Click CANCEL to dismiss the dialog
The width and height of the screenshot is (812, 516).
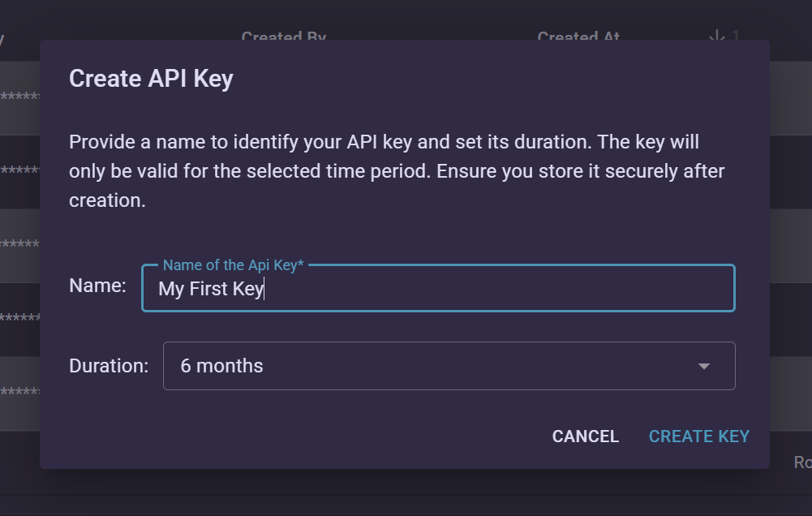pyautogui.click(x=585, y=436)
